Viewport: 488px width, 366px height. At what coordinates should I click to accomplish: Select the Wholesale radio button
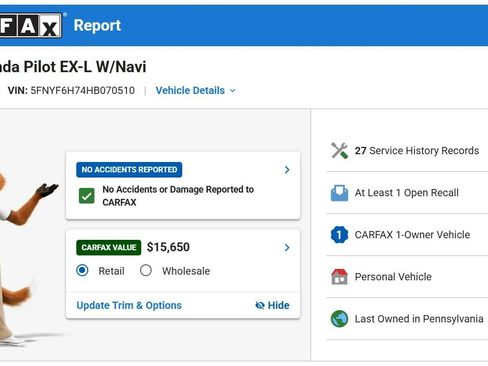pos(146,270)
